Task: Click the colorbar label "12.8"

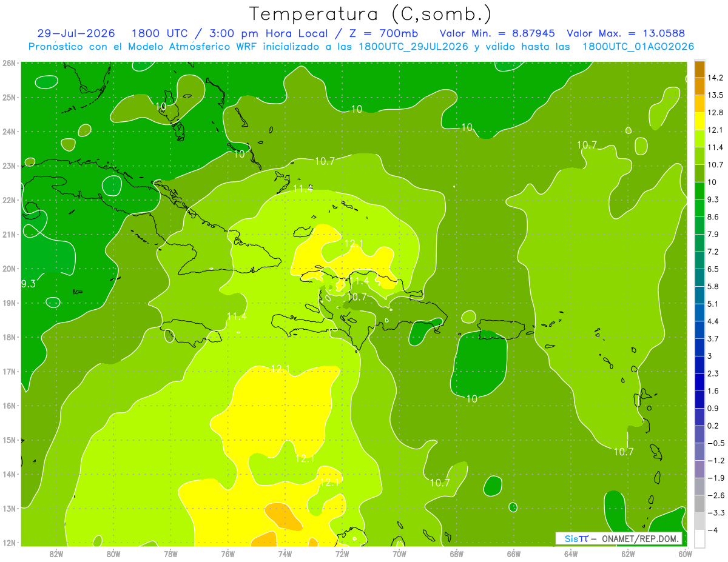Action: 715,113
